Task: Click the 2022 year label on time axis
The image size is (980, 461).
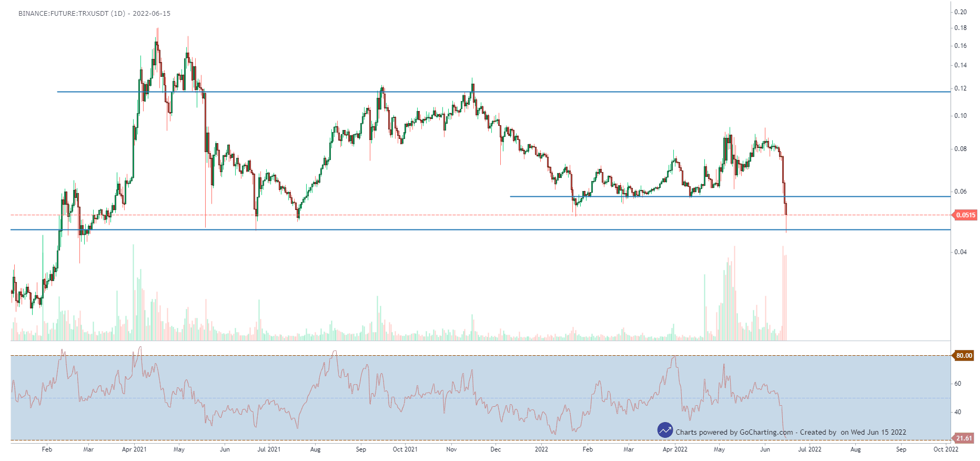Action: [x=541, y=449]
